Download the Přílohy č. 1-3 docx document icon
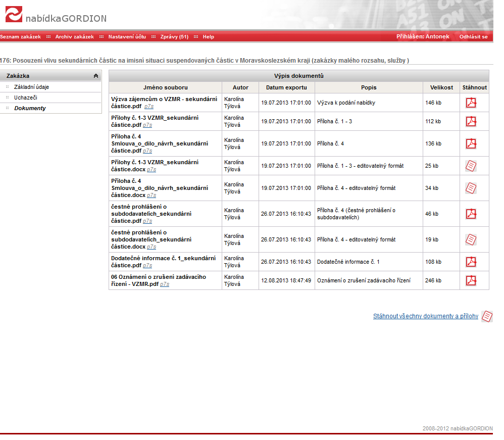The width and height of the screenshot is (504, 440). 471,166
